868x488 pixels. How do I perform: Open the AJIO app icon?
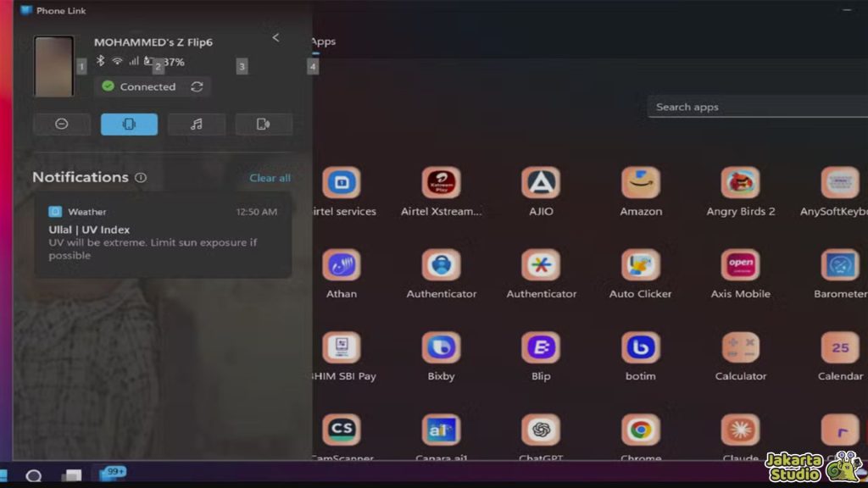point(541,183)
